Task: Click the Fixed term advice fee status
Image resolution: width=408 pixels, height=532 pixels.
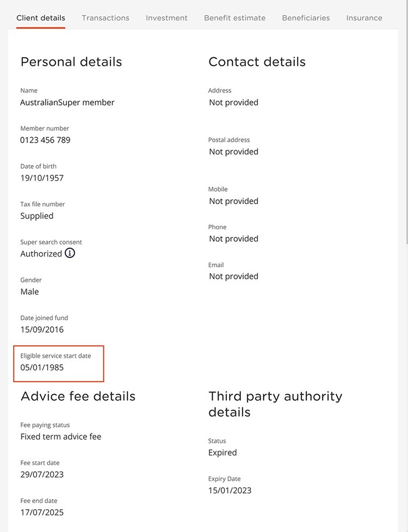Action: 61,437
